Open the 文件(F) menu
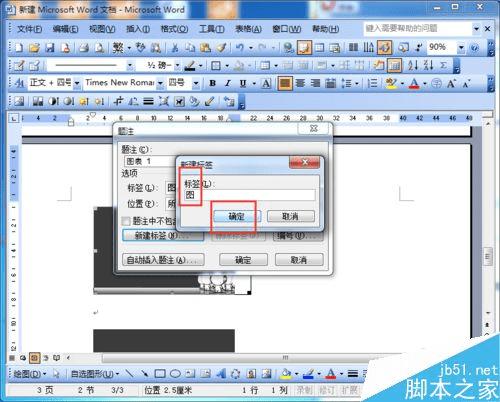This screenshot has width=500, height=402. coord(29,29)
